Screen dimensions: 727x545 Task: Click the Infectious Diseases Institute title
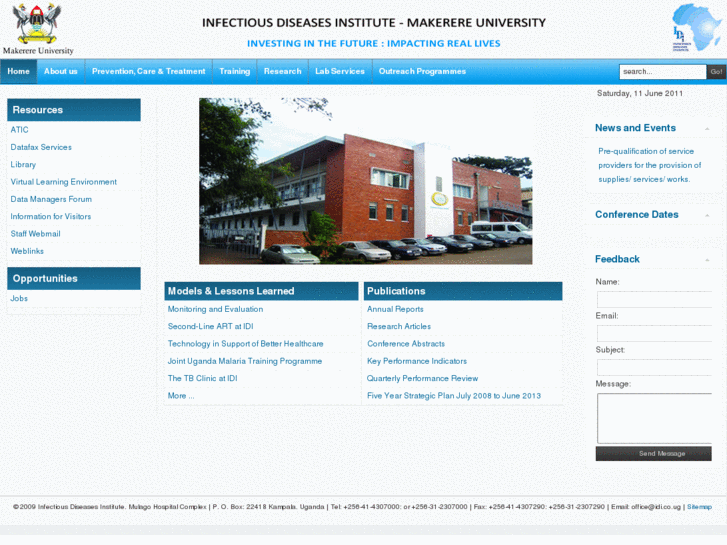coord(374,23)
